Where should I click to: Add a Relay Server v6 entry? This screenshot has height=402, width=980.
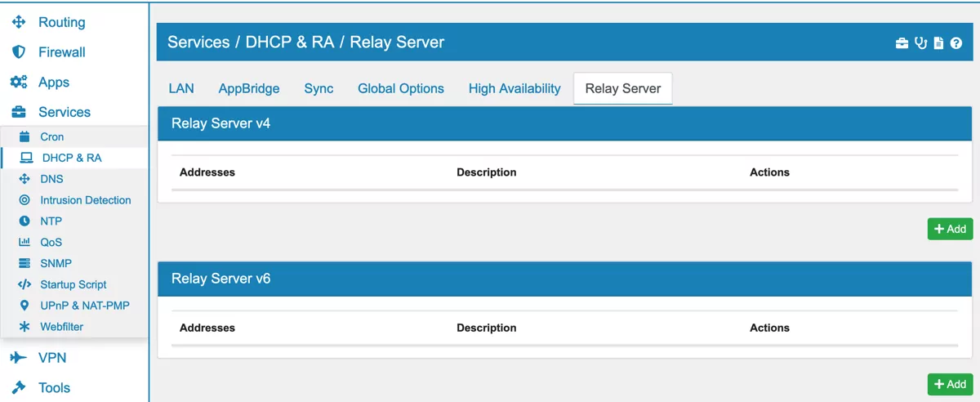(x=950, y=384)
